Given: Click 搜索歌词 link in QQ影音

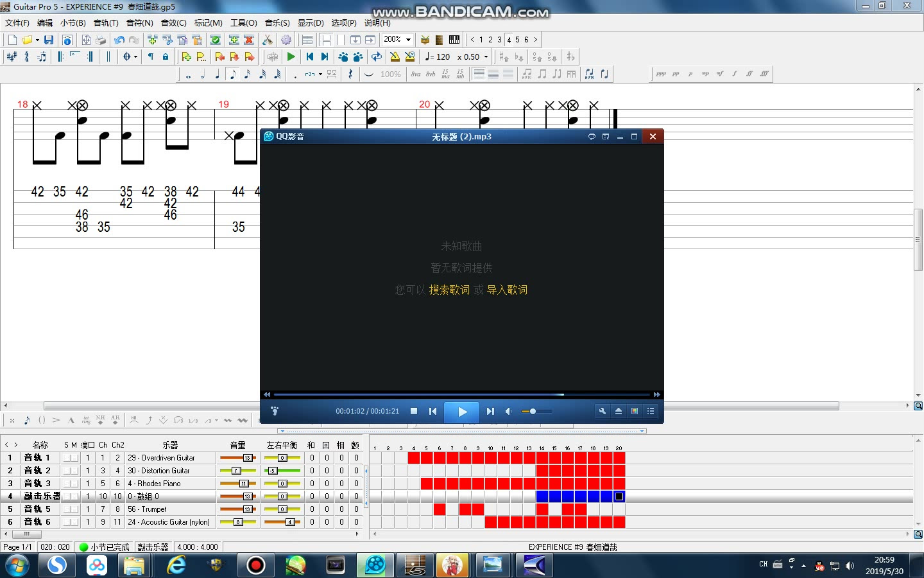Looking at the screenshot, I should 449,290.
